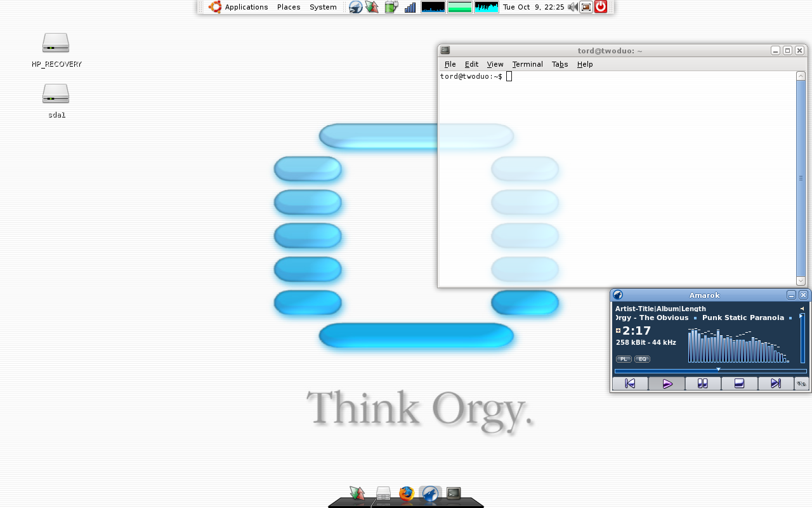812x508 pixels.
Task: Toggle the PL playlist button in Amarok
Action: (624, 359)
